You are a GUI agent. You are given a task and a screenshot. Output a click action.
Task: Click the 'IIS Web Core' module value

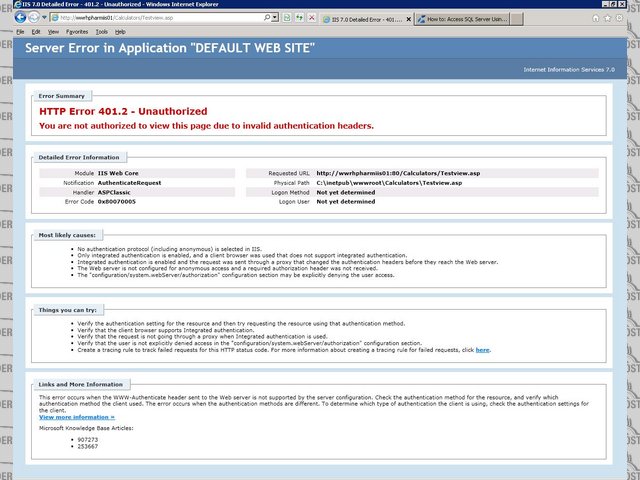pyautogui.click(x=118, y=173)
